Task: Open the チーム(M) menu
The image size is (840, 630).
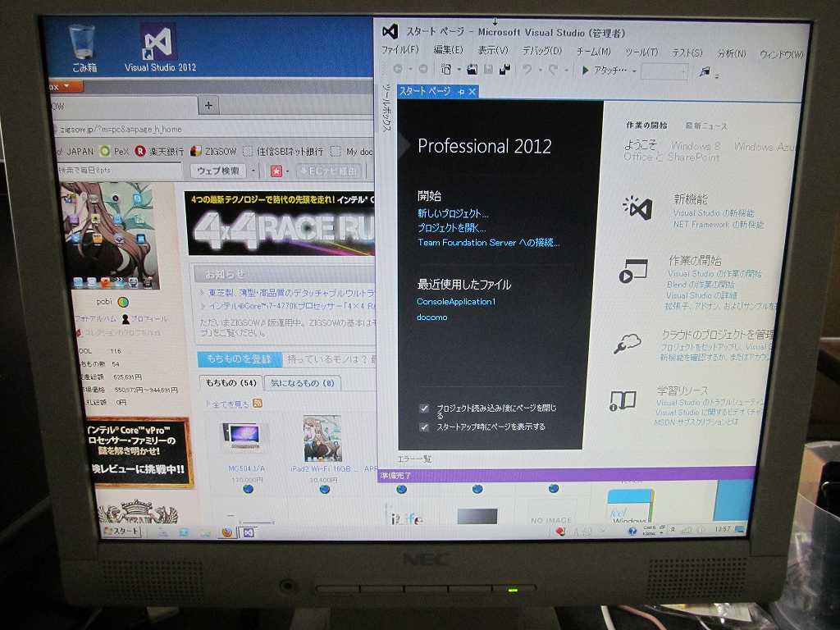Action: [x=593, y=52]
